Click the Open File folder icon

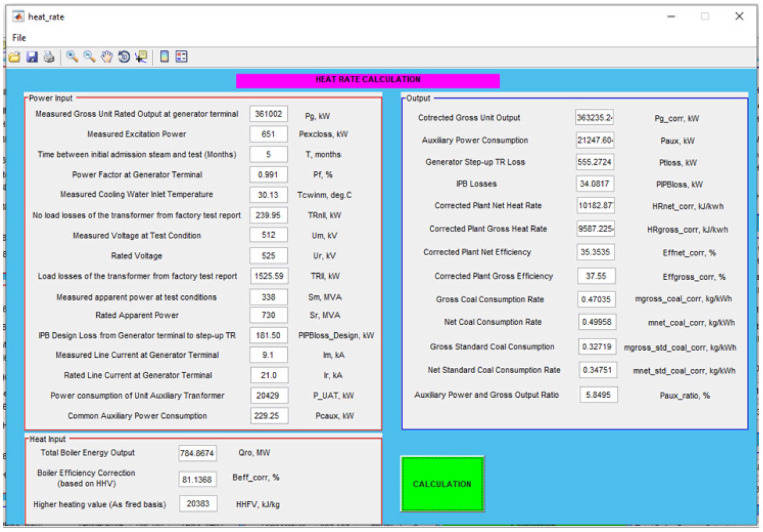click(15, 57)
